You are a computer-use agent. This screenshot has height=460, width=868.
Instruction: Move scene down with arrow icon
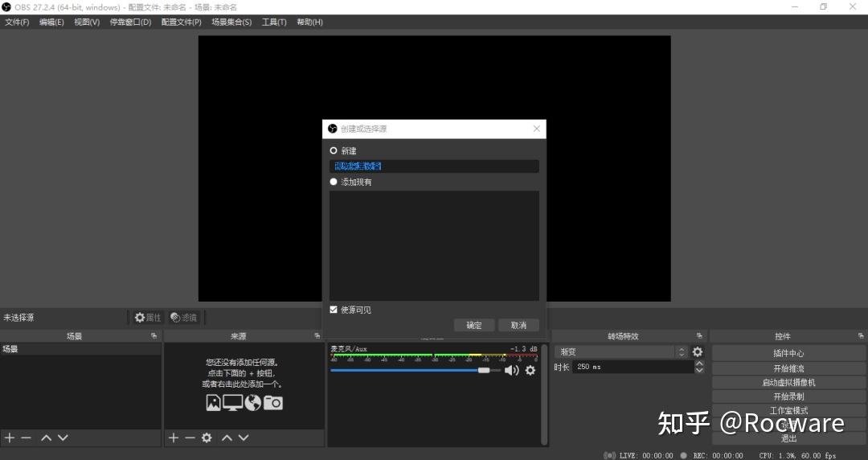point(63,437)
